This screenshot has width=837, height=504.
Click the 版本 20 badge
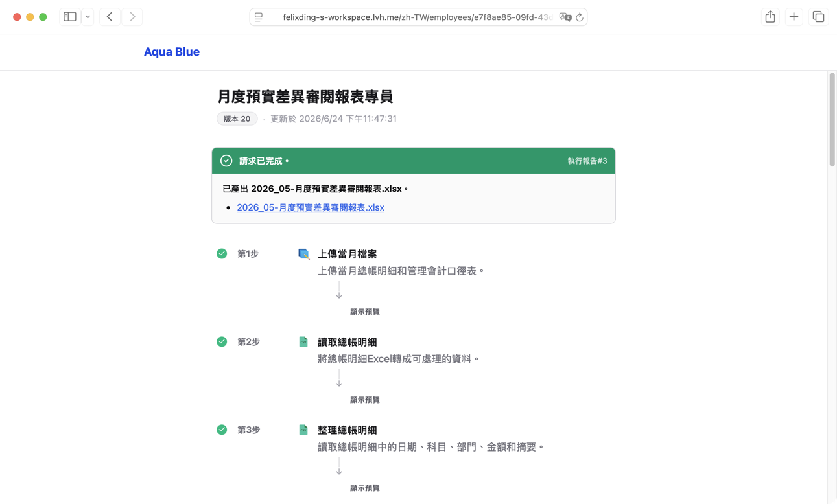[x=237, y=119]
